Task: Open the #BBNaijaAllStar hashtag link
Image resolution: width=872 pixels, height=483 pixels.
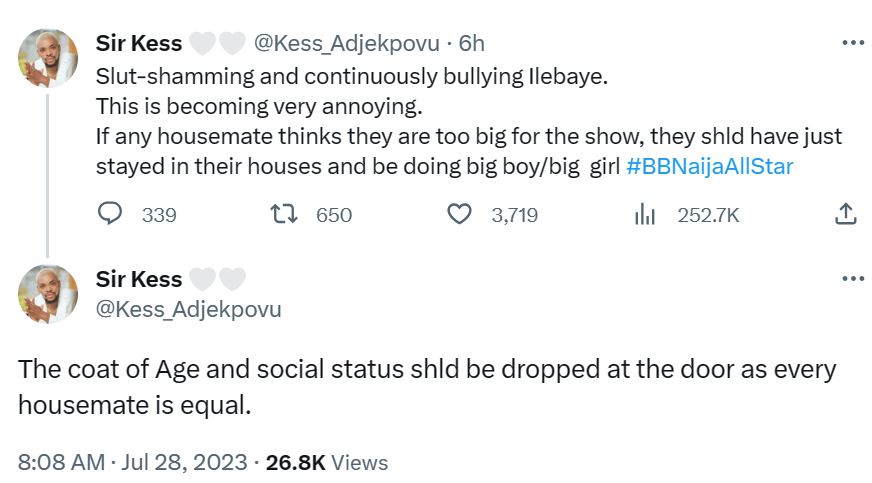Action: click(x=710, y=166)
